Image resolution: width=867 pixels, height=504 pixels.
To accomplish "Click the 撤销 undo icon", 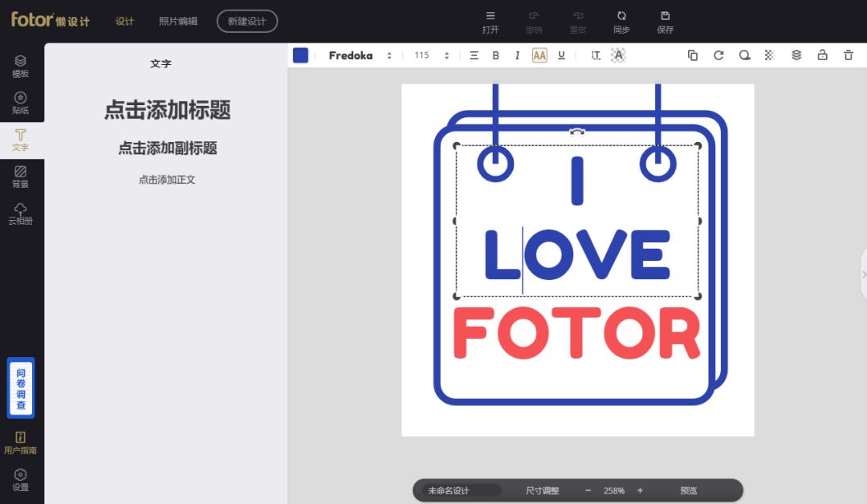I will pyautogui.click(x=534, y=22).
